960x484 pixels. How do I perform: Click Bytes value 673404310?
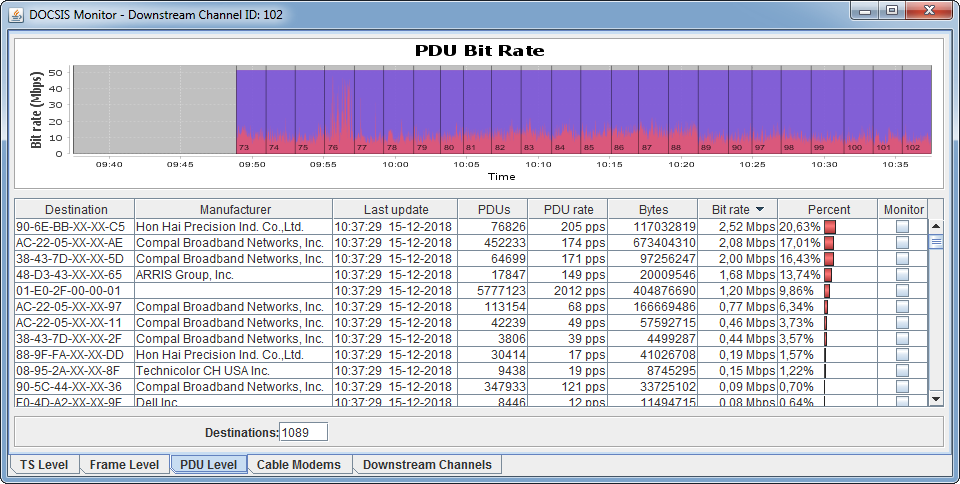[x=653, y=243]
